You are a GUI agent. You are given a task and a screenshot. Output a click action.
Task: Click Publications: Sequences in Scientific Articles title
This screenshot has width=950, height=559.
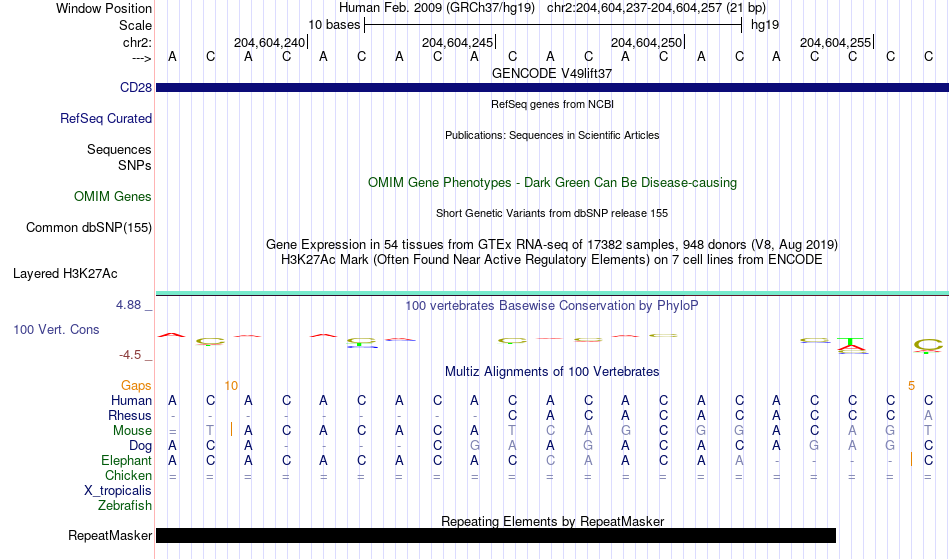552,135
